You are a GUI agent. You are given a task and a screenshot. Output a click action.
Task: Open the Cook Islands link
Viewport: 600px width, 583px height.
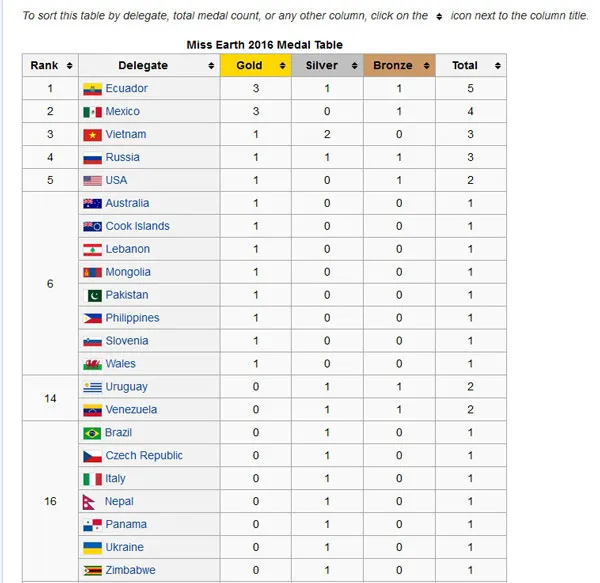138,227
